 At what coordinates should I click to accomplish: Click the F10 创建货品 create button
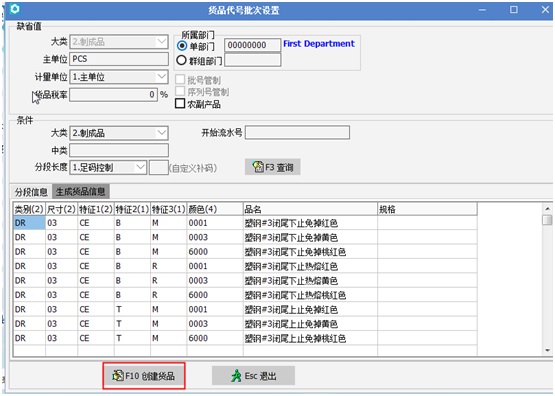[x=144, y=375]
